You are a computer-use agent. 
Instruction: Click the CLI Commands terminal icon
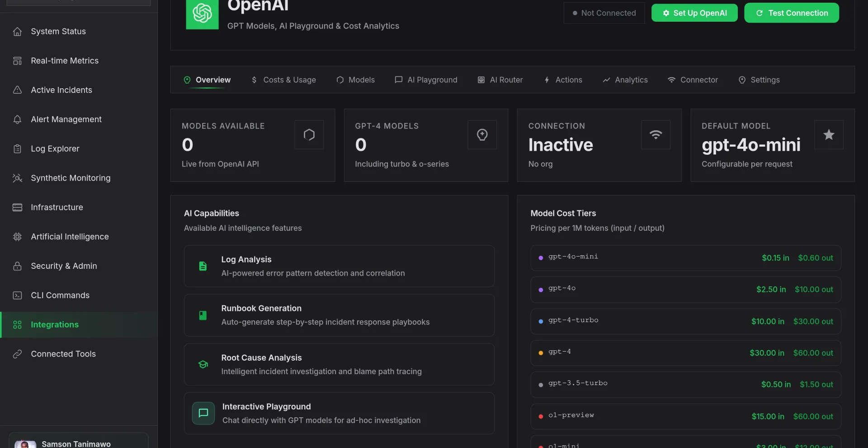click(17, 295)
